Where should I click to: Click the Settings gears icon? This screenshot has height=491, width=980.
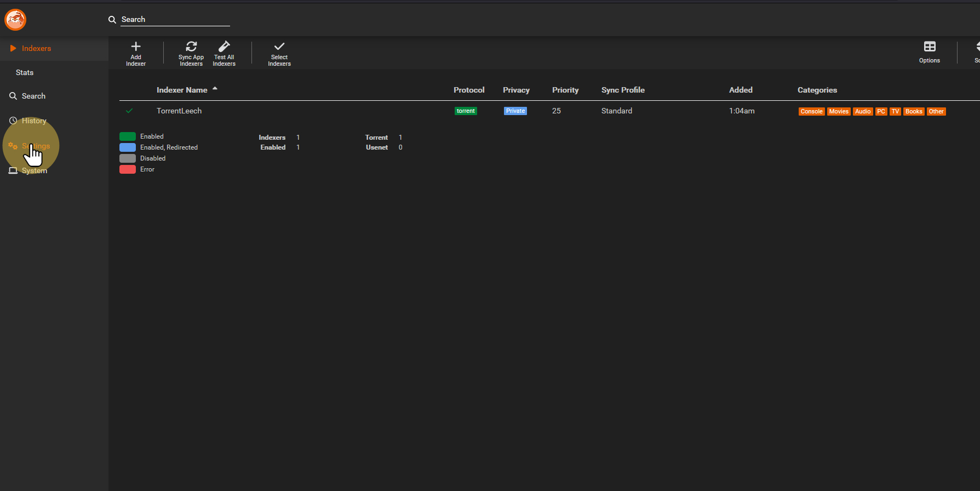point(13,146)
